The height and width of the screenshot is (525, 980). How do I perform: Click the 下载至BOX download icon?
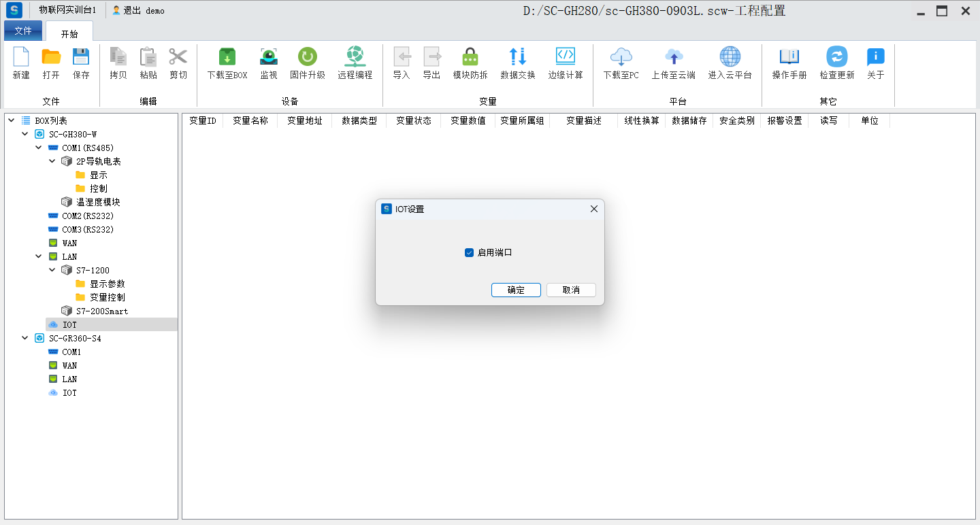pyautogui.click(x=227, y=57)
